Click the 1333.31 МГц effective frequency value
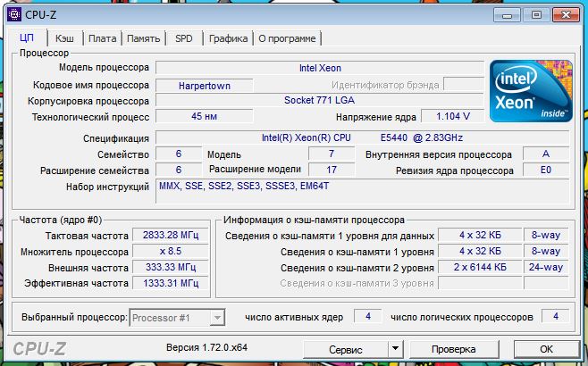The height and width of the screenshot is (366, 588). [171, 283]
